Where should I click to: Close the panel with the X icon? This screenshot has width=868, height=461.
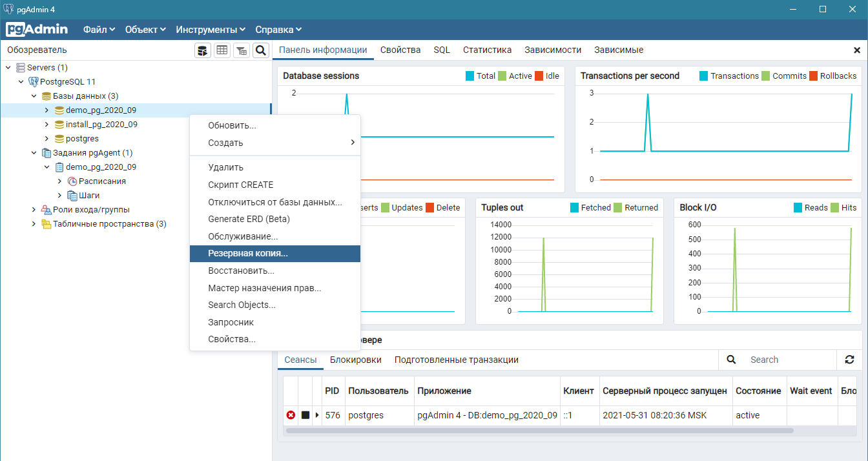coord(857,50)
